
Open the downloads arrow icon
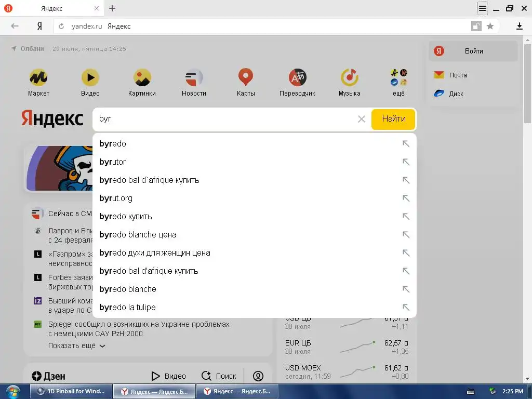pyautogui.click(x=519, y=26)
